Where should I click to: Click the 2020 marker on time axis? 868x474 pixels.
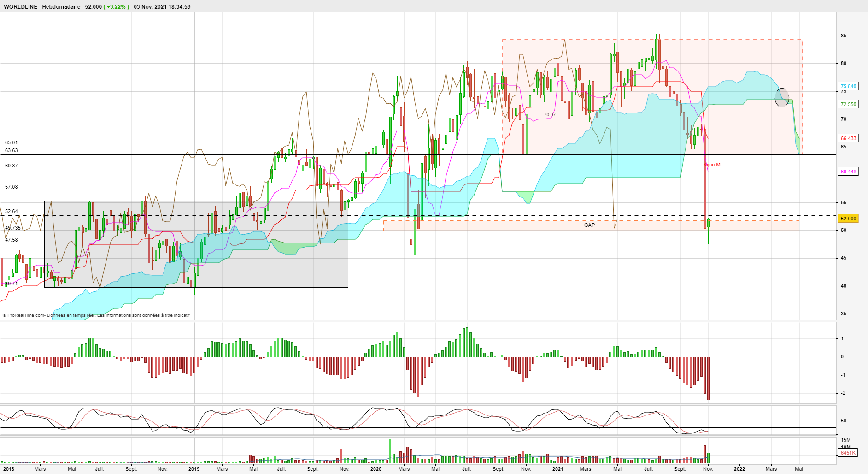[376, 469]
